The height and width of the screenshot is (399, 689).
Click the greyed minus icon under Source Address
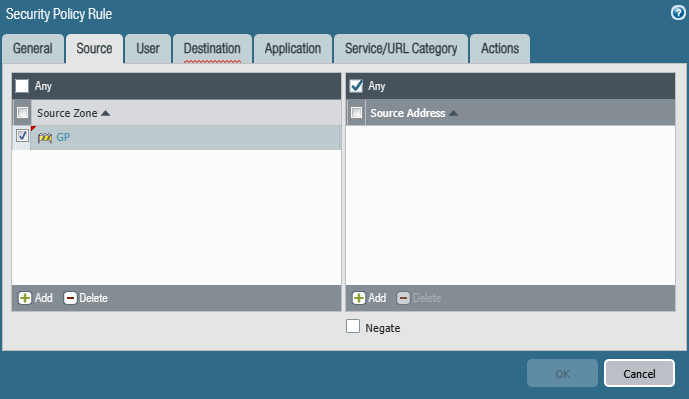[403, 298]
